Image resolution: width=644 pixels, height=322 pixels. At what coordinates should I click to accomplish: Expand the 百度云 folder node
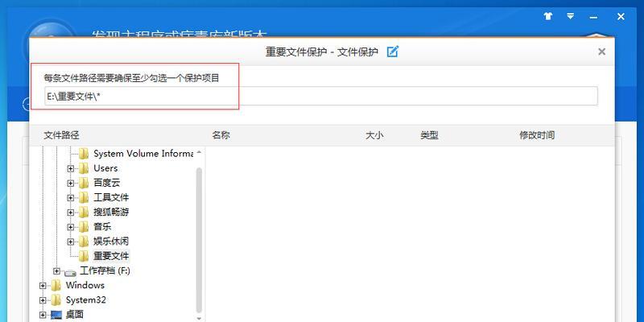click(x=70, y=183)
